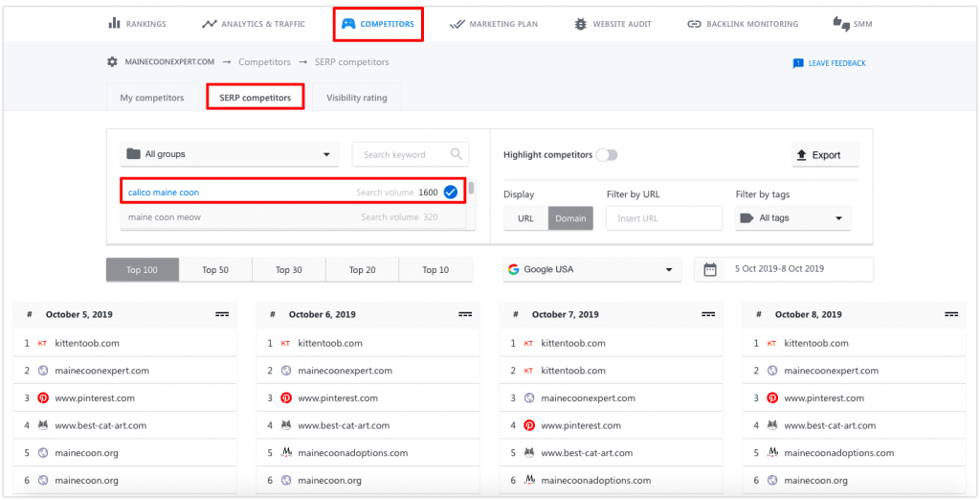
Task: Click the magnifier icon in keyword search
Action: (x=457, y=154)
